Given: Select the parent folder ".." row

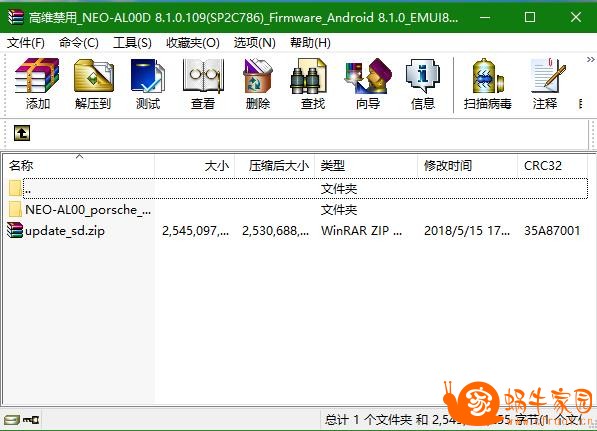Looking at the screenshot, I should coord(298,188).
